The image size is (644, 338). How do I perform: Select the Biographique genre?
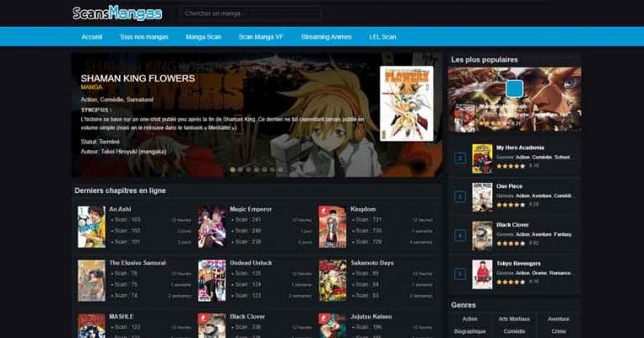tap(470, 331)
